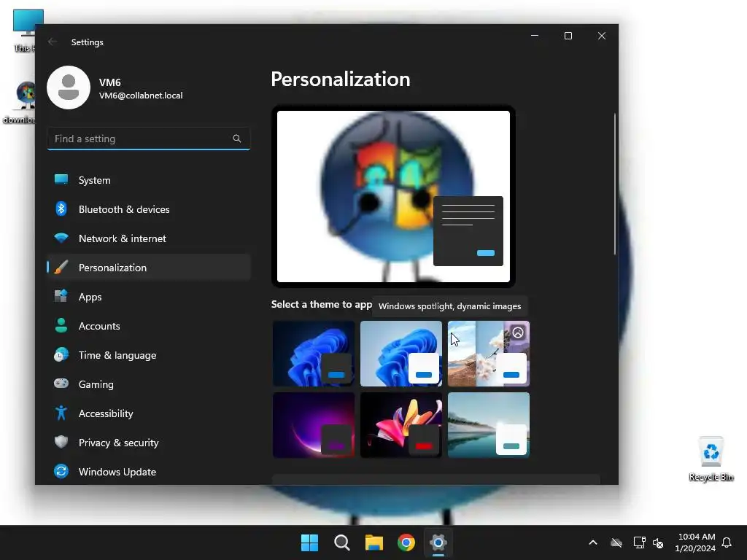Screen dimensions: 747x560
Task: Click the desktop background preview image
Action: pos(393,196)
